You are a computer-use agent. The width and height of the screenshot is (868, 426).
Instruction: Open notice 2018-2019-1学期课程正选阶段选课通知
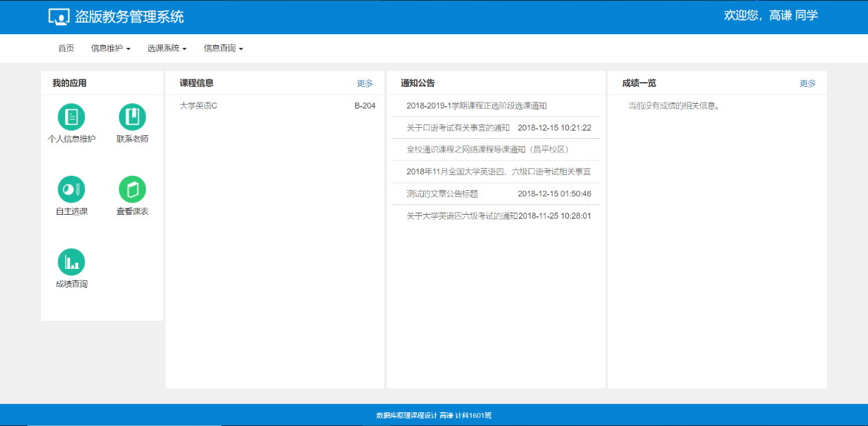(476, 106)
